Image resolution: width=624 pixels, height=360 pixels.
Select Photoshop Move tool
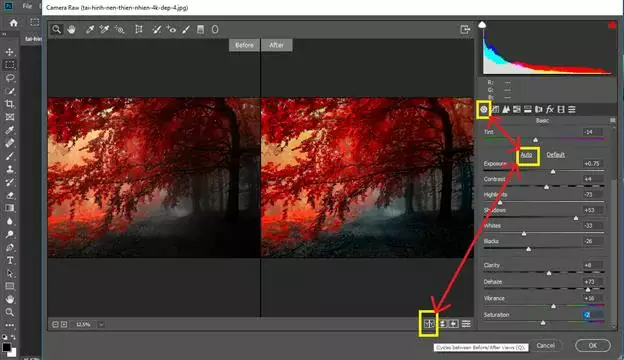point(10,52)
